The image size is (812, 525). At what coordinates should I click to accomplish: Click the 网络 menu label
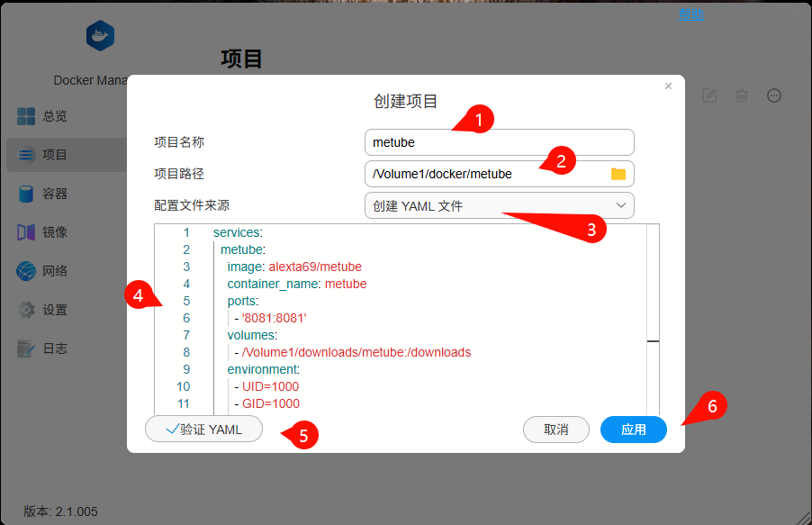click(x=55, y=271)
